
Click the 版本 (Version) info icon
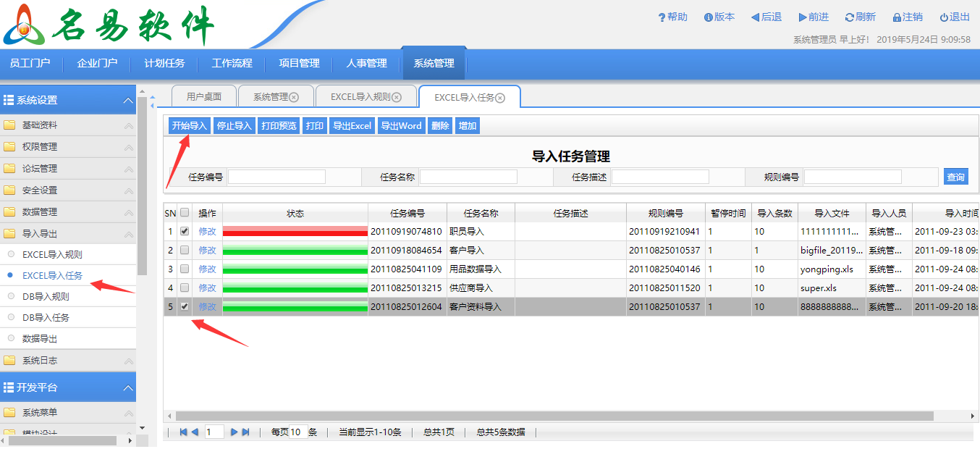click(719, 17)
